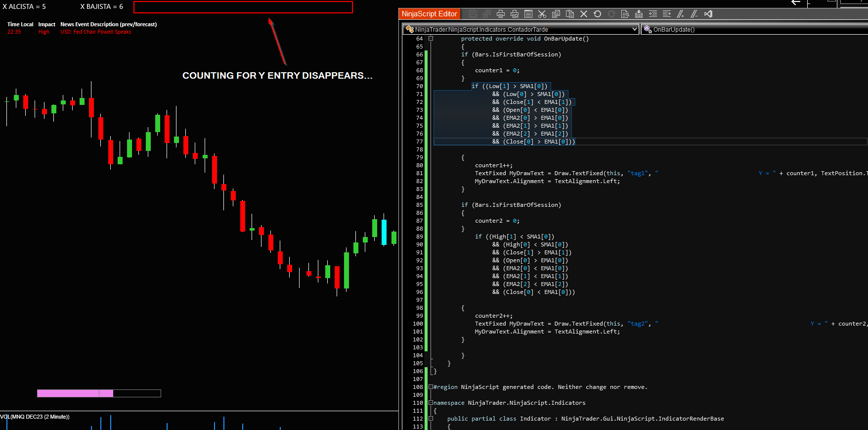Place cursor on the counter1++; line
868x430 pixels.
click(494, 165)
